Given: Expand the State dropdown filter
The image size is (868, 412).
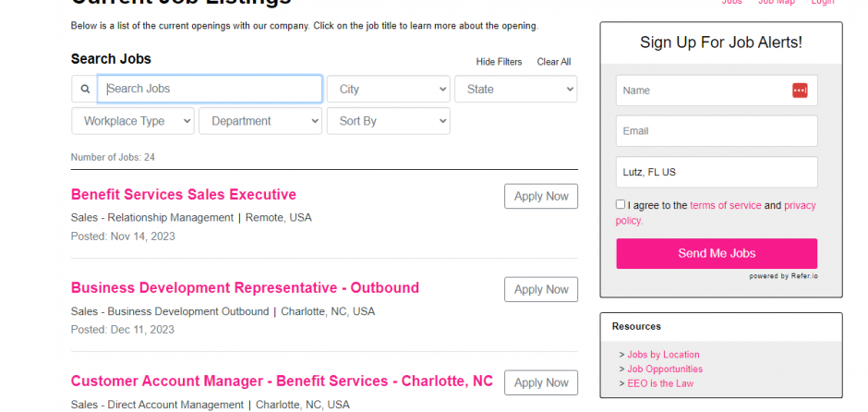Looking at the screenshot, I should (516, 90).
